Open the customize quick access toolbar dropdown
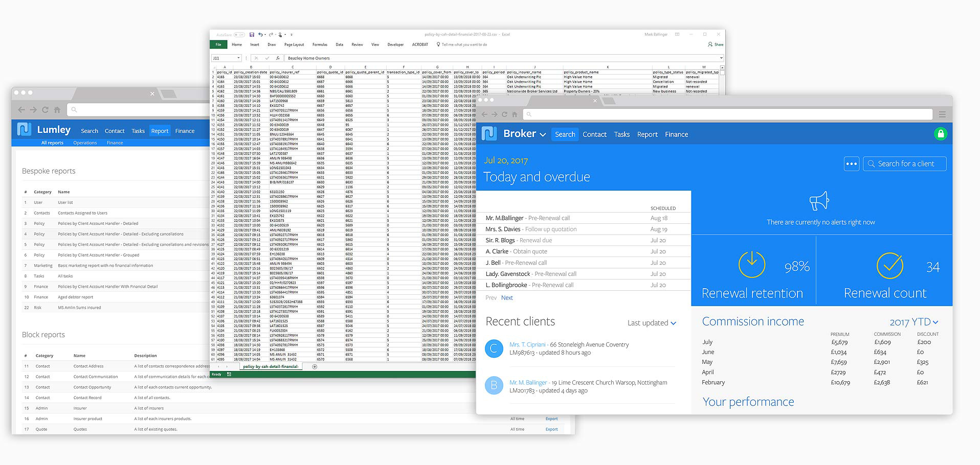The width and height of the screenshot is (980, 465). [292, 35]
